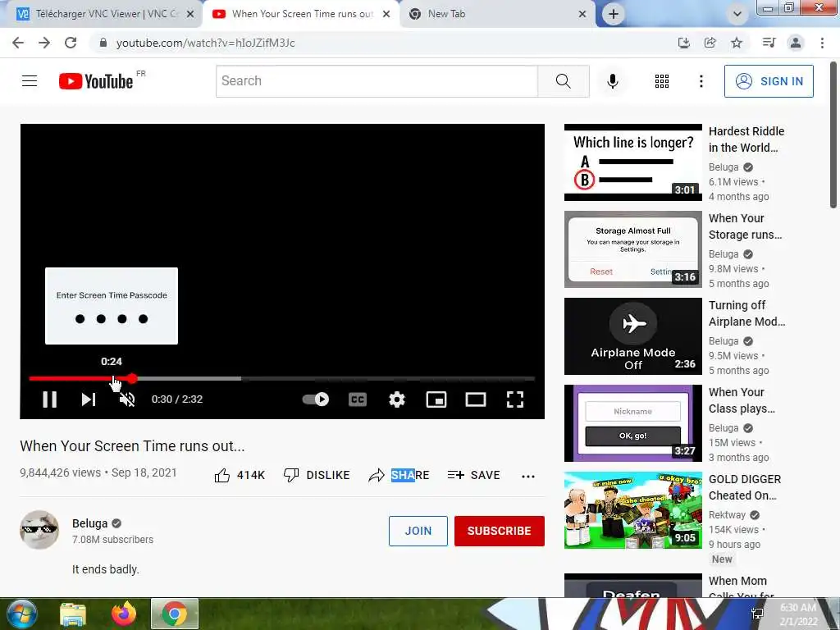Click the network tray icon
Viewport: 840px width, 630px height.
(758, 614)
